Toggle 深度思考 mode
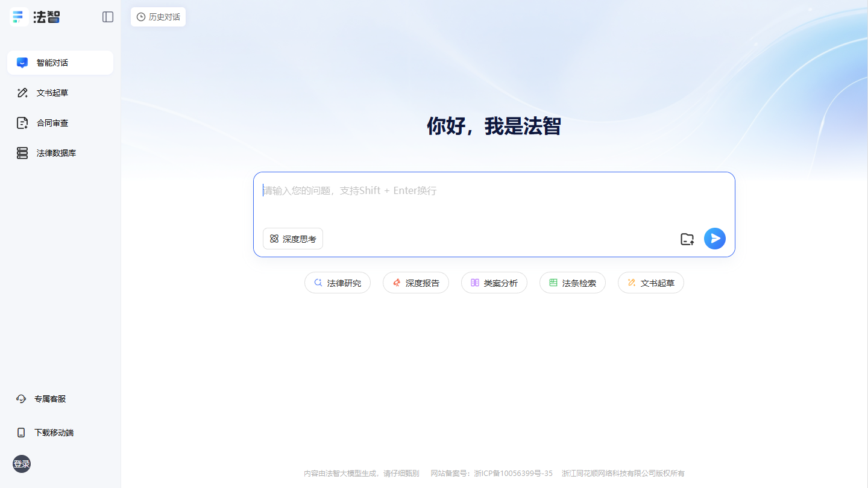Screen dimensions: 868x488 coord(293,239)
